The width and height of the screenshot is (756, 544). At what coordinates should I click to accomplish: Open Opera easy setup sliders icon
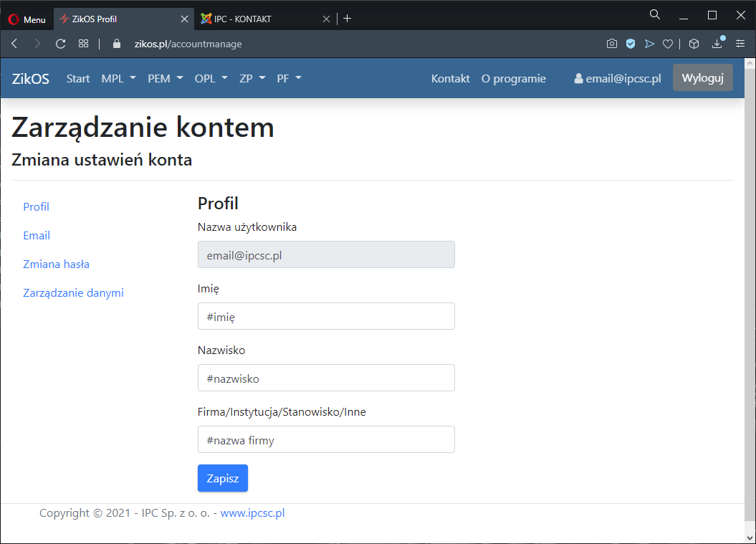[740, 44]
